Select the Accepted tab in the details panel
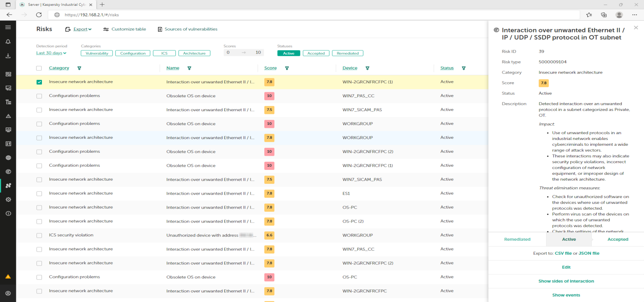The width and height of the screenshot is (644, 302). tap(618, 240)
